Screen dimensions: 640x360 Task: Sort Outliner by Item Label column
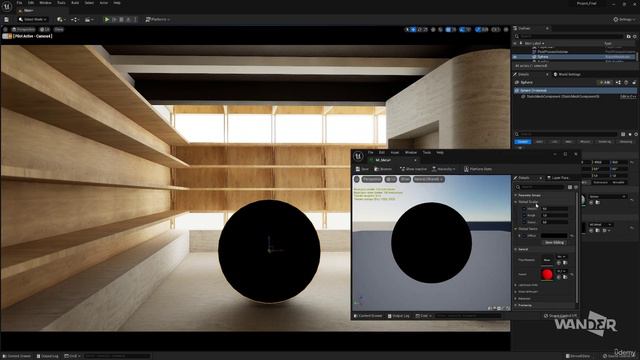tap(534, 43)
